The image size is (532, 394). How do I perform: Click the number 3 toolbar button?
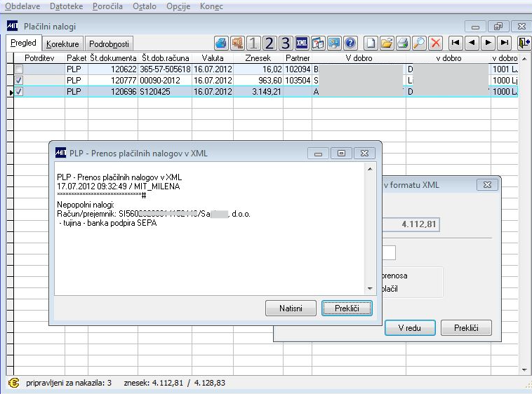(286, 43)
